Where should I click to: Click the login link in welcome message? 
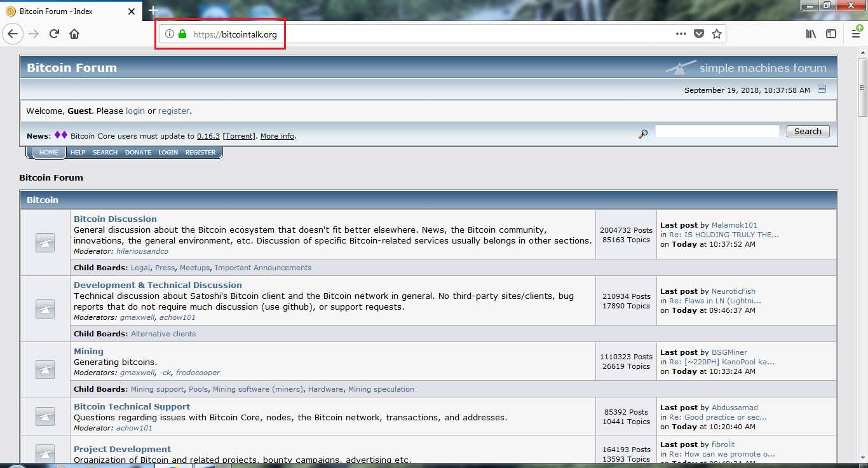(x=135, y=111)
